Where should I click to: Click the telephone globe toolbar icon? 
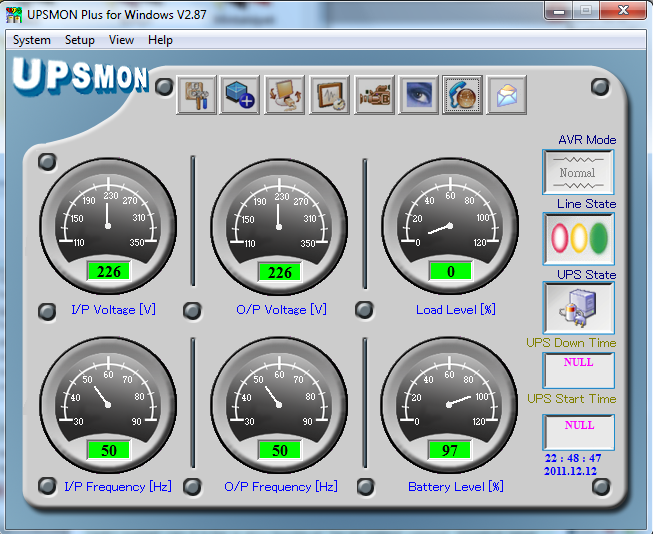click(463, 95)
